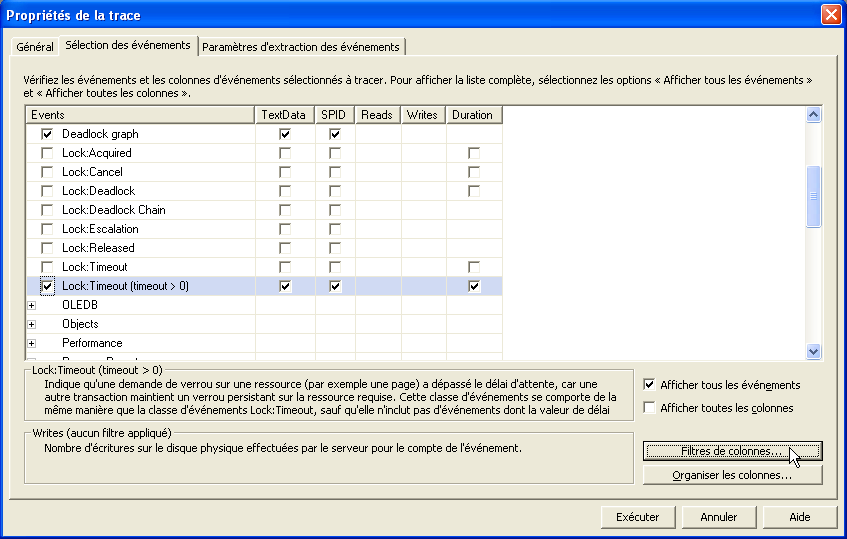Expand the OLEDB event category
The height and width of the screenshot is (539, 847).
tap(32, 305)
